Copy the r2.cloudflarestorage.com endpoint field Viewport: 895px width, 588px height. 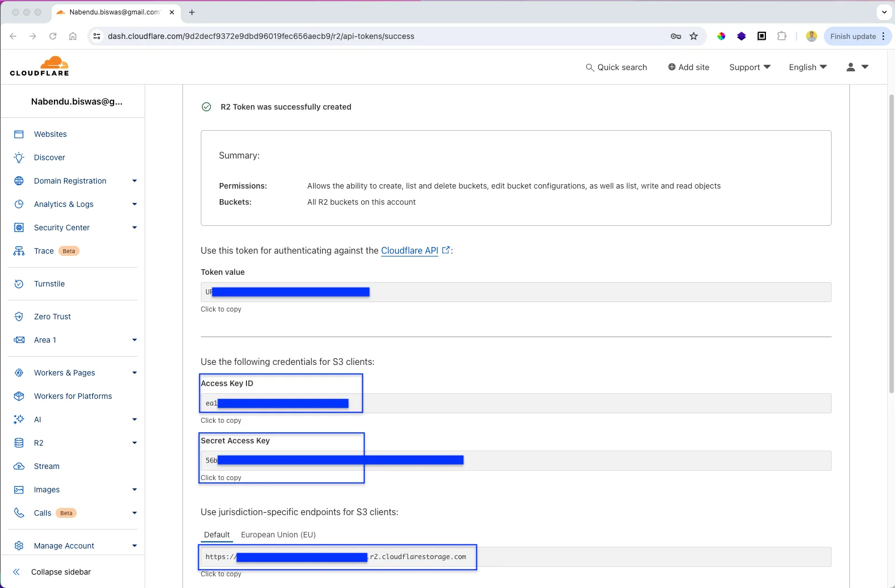pos(516,557)
